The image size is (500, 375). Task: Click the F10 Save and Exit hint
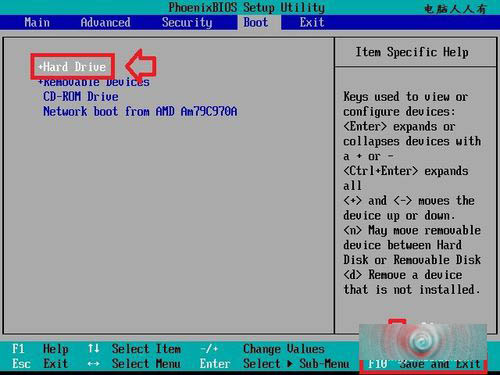click(x=424, y=364)
